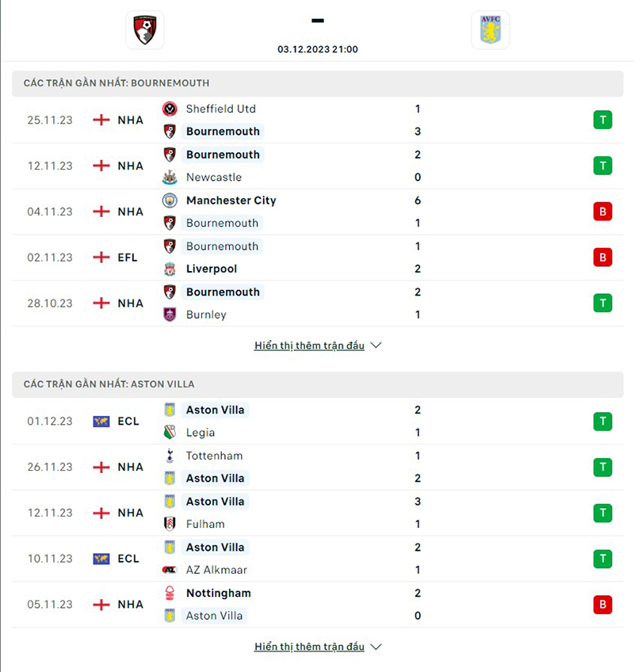634x672 pixels.
Task: Click the Sheffield Utd team logo
Action: (x=170, y=109)
